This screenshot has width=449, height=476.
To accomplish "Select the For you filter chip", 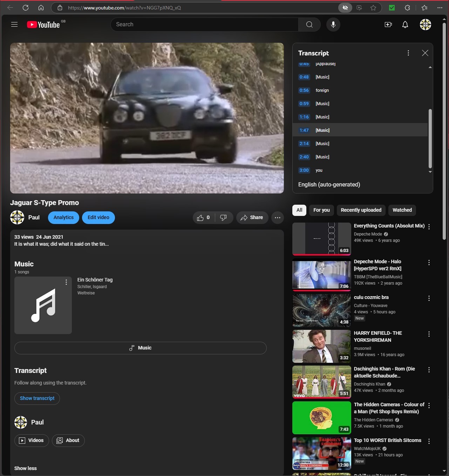I will (x=321, y=210).
